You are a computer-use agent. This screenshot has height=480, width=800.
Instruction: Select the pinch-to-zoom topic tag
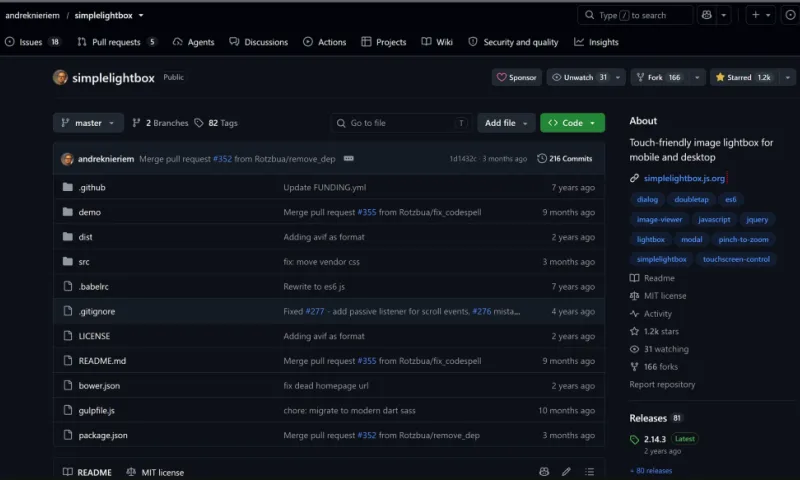[743, 239]
